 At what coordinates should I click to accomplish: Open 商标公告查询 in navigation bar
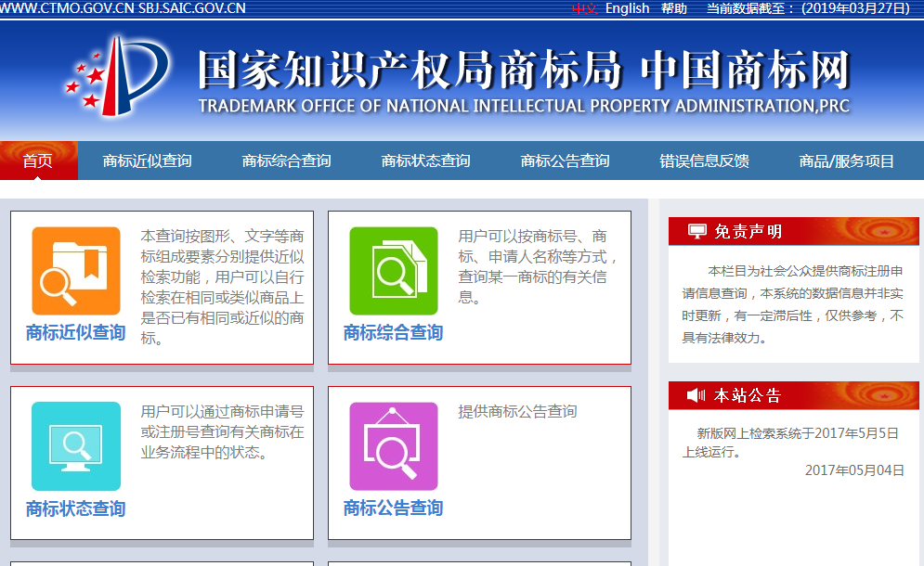click(565, 161)
